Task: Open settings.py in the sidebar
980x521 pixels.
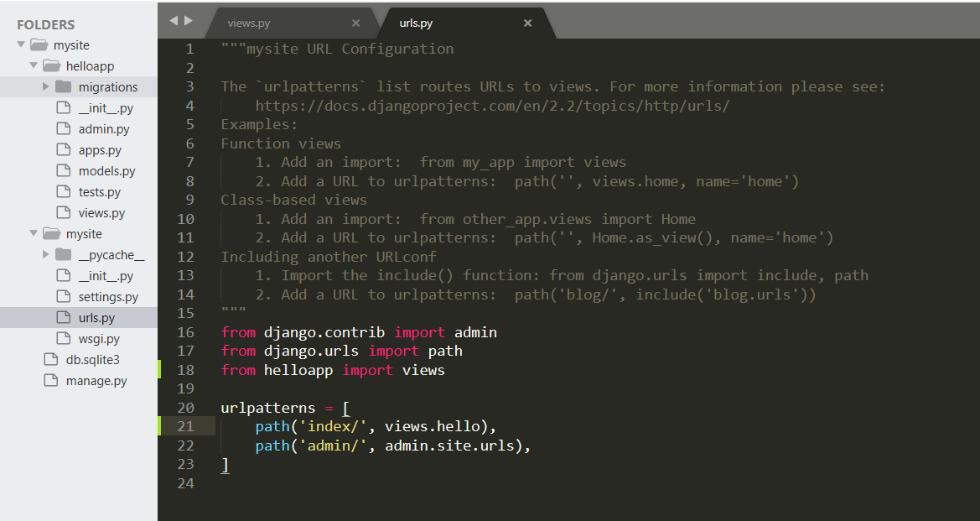Action: (108, 297)
